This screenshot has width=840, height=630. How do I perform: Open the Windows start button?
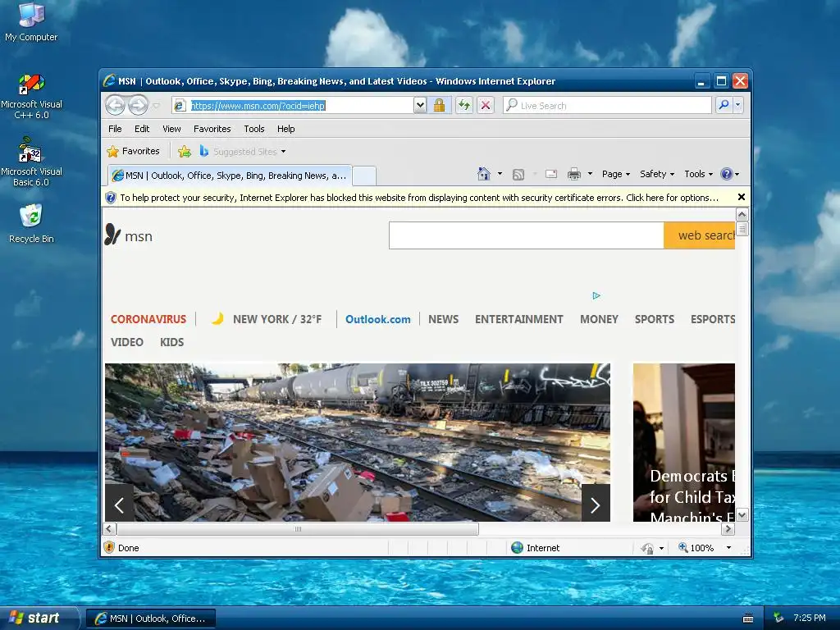[39, 618]
